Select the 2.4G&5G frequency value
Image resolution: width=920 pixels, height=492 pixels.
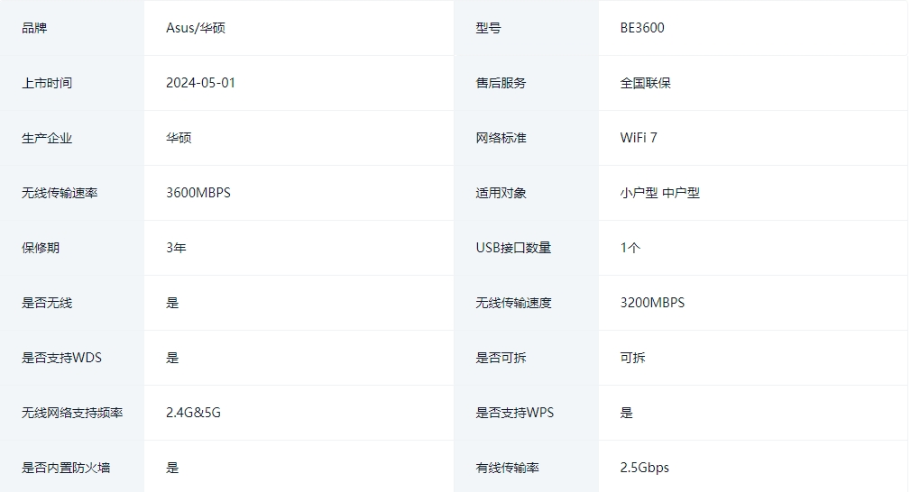tap(193, 413)
